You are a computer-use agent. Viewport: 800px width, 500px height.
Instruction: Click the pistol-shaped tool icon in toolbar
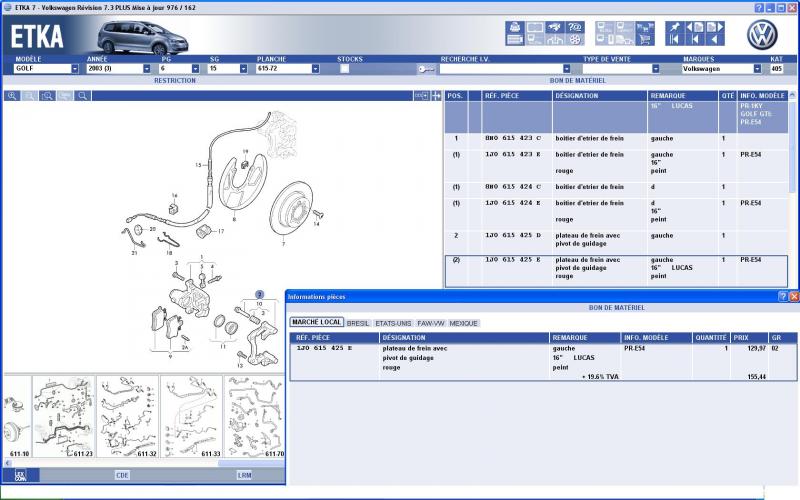[x=555, y=27]
